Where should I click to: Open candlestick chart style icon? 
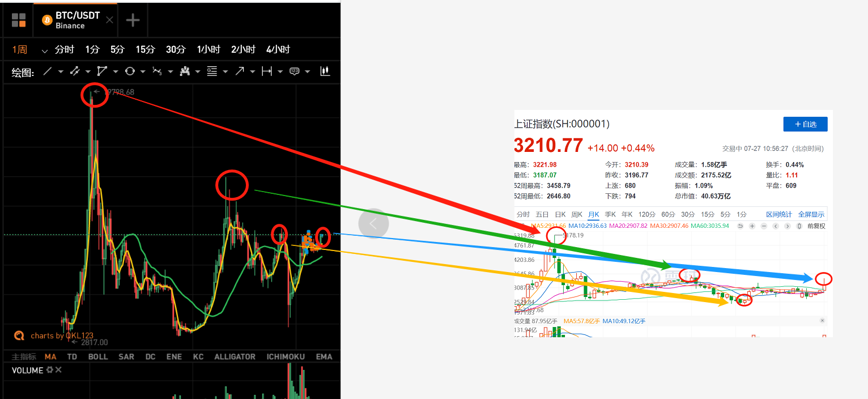[x=325, y=71]
